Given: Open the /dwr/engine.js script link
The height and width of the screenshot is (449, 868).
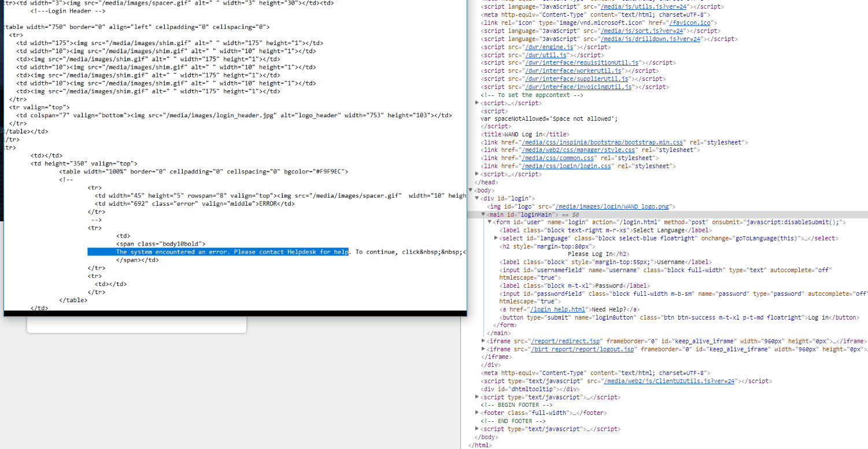Looking at the screenshot, I should pyautogui.click(x=549, y=47).
